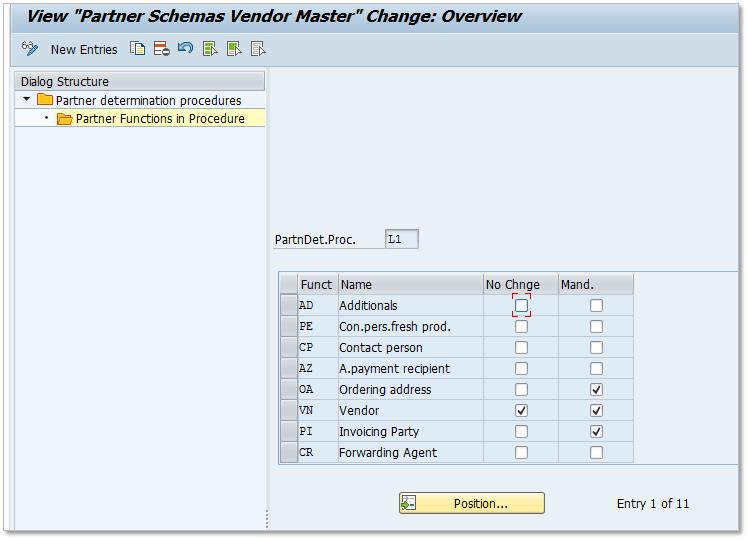This screenshot has height=540, width=748.
Task: Toggle No Chnge for A.payment recipient
Action: click(521, 368)
